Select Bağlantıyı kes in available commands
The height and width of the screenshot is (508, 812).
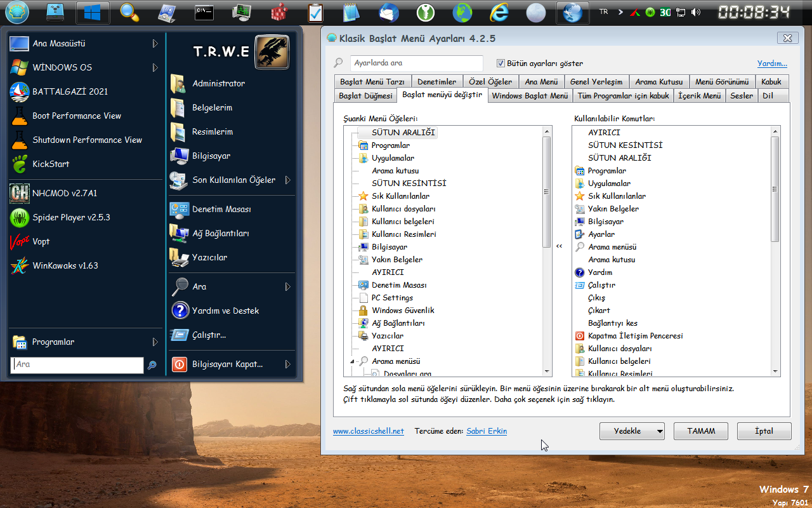613,323
